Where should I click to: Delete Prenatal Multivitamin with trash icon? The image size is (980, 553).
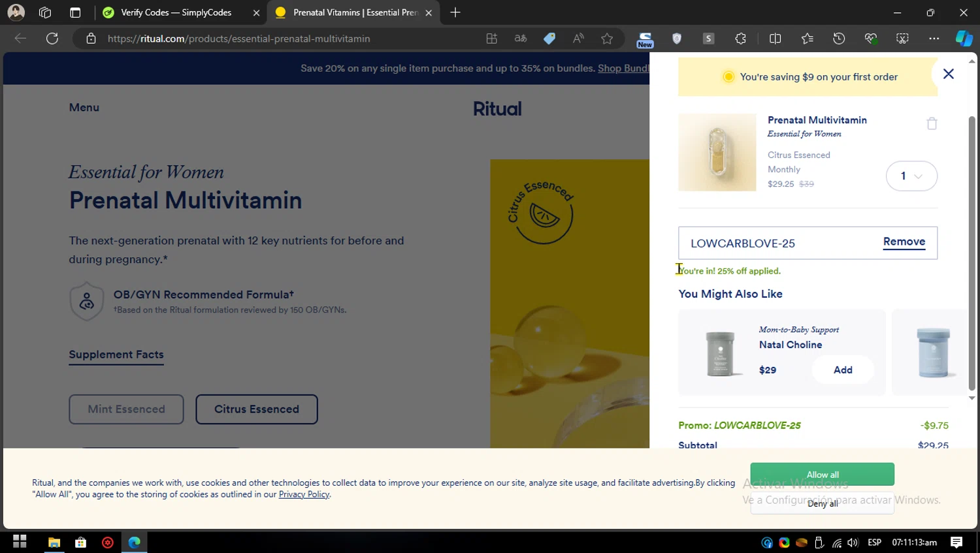[932, 123]
